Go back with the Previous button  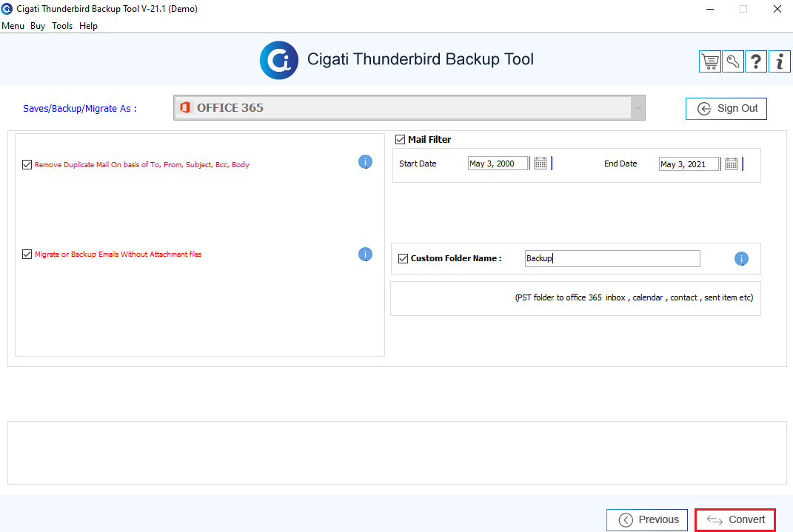point(647,520)
